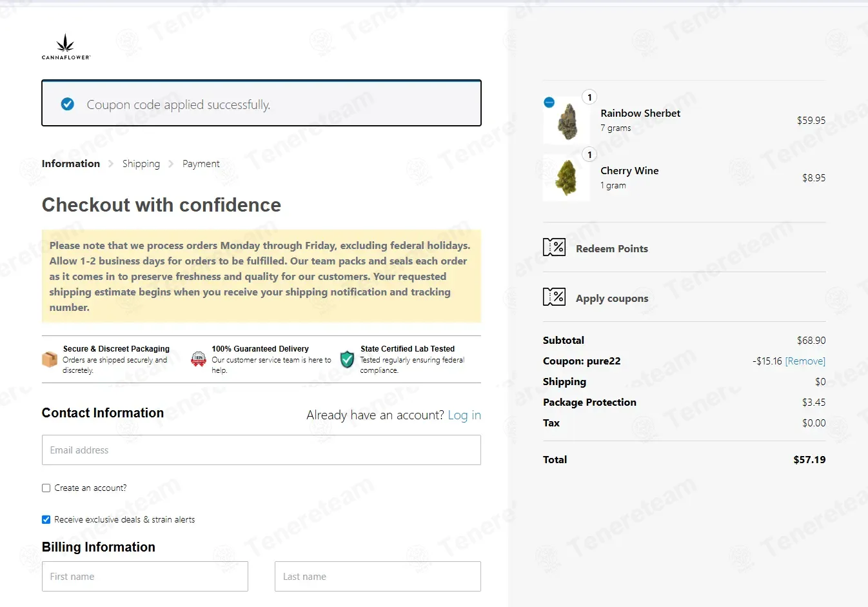Click the blue remove icon on Rainbow Sherbet

click(x=549, y=102)
